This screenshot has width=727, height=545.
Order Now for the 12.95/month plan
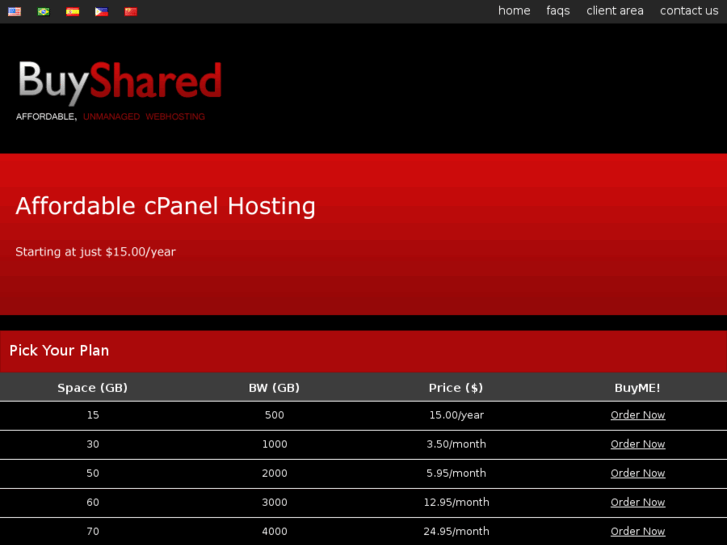pos(638,502)
